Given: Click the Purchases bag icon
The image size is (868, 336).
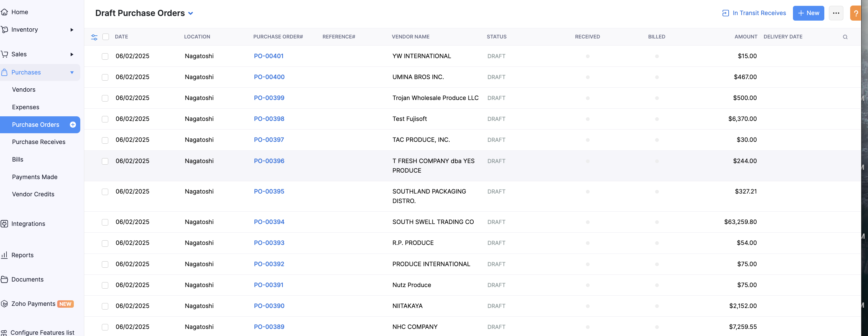Looking at the screenshot, I should [4, 72].
